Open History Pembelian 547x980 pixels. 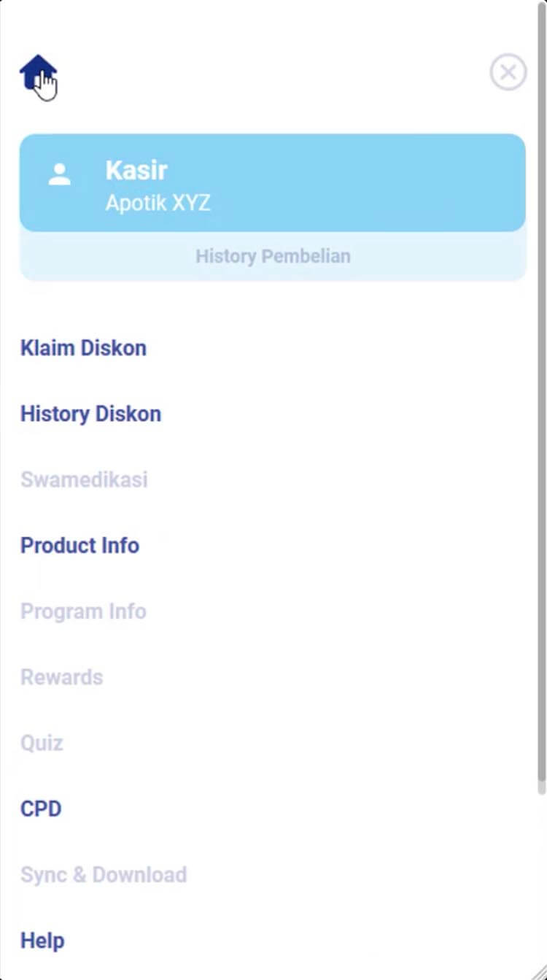[x=273, y=256]
